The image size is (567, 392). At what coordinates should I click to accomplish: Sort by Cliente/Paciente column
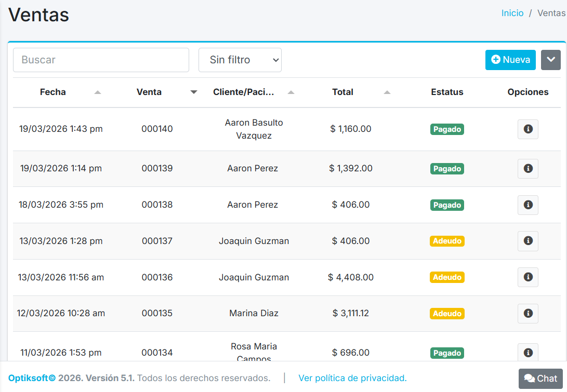pyautogui.click(x=244, y=92)
